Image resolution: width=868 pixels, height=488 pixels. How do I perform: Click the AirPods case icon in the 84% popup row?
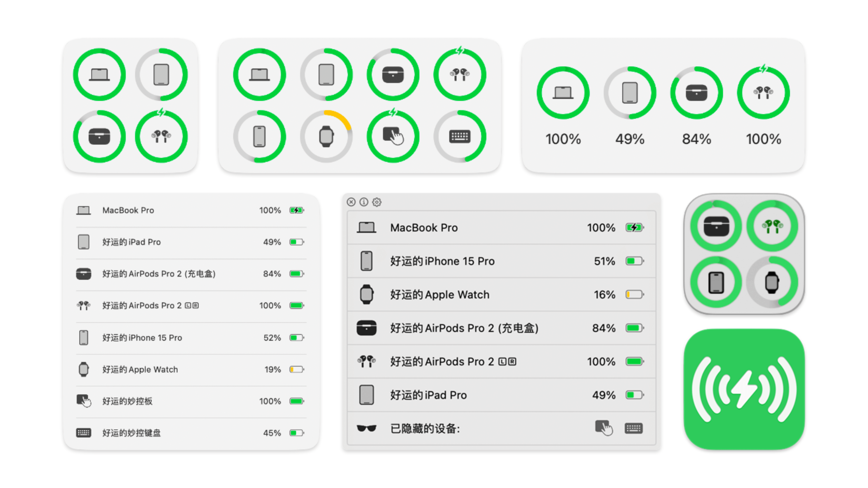pyautogui.click(x=367, y=328)
